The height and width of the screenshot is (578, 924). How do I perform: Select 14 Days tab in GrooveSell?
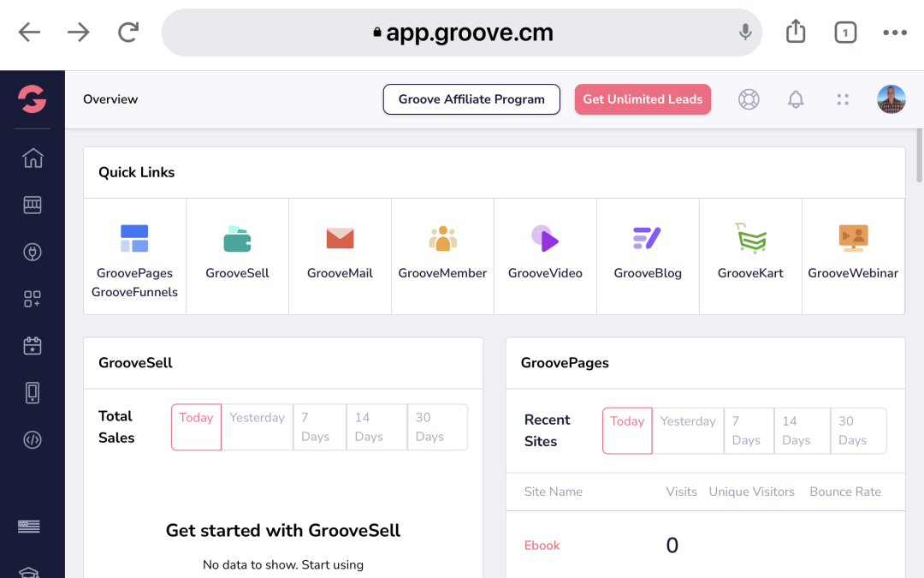377,427
